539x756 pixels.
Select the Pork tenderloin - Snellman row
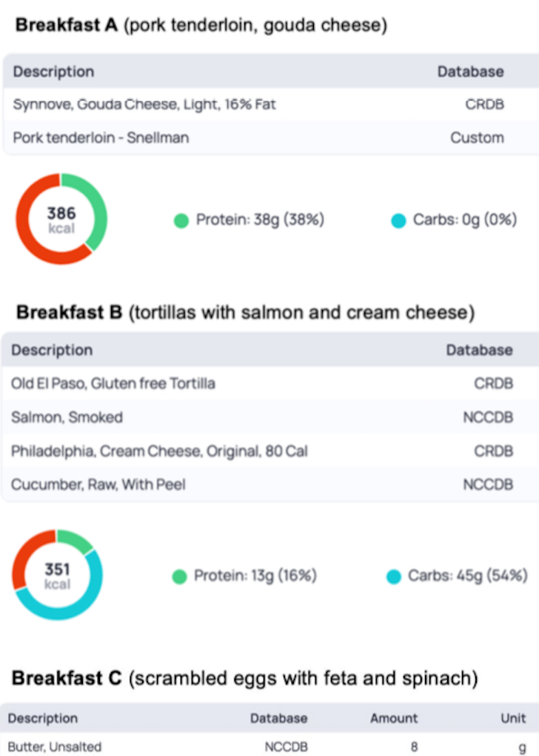click(271, 138)
